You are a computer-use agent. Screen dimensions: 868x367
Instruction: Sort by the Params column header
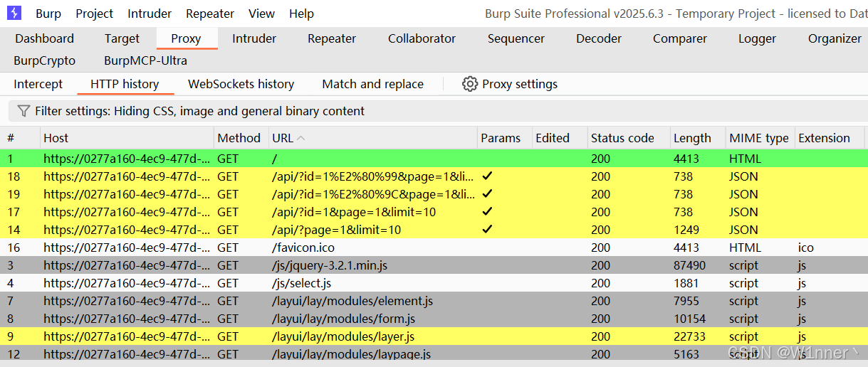[504, 138]
